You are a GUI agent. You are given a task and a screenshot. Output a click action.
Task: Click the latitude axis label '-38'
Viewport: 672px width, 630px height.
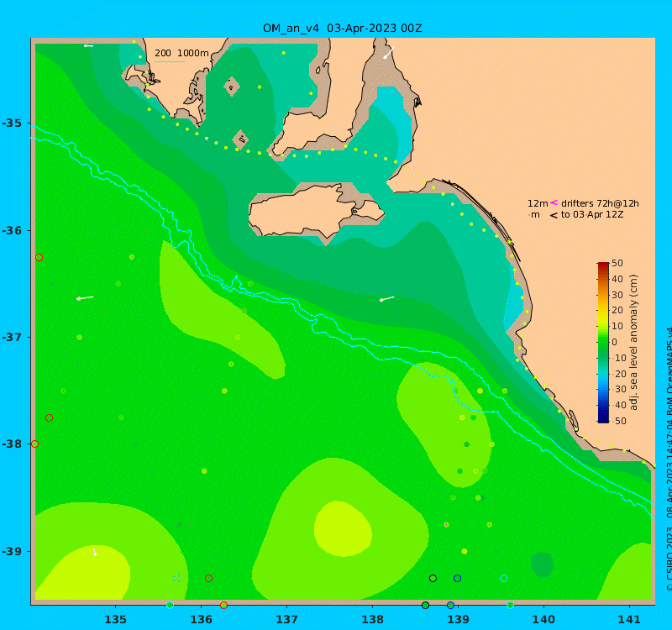(x=12, y=444)
